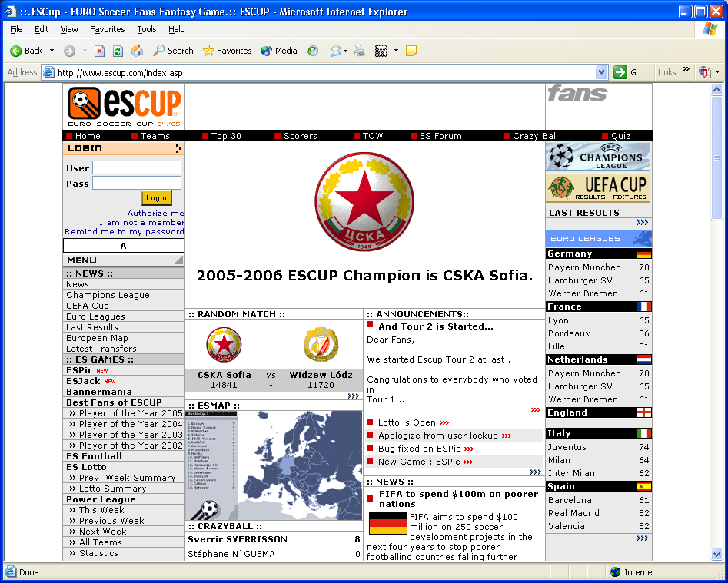728x583 pixels.
Task: Open the File menu
Action: (x=16, y=29)
